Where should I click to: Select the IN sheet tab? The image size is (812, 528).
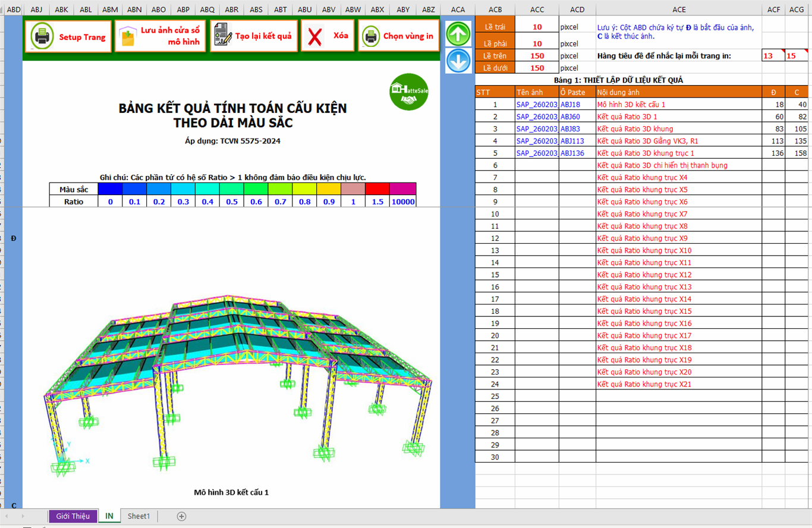[109, 516]
